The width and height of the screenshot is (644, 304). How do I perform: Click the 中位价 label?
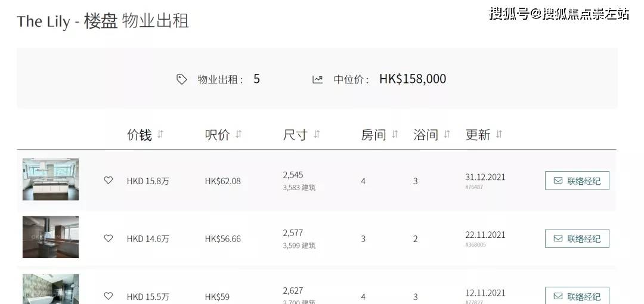(x=351, y=80)
